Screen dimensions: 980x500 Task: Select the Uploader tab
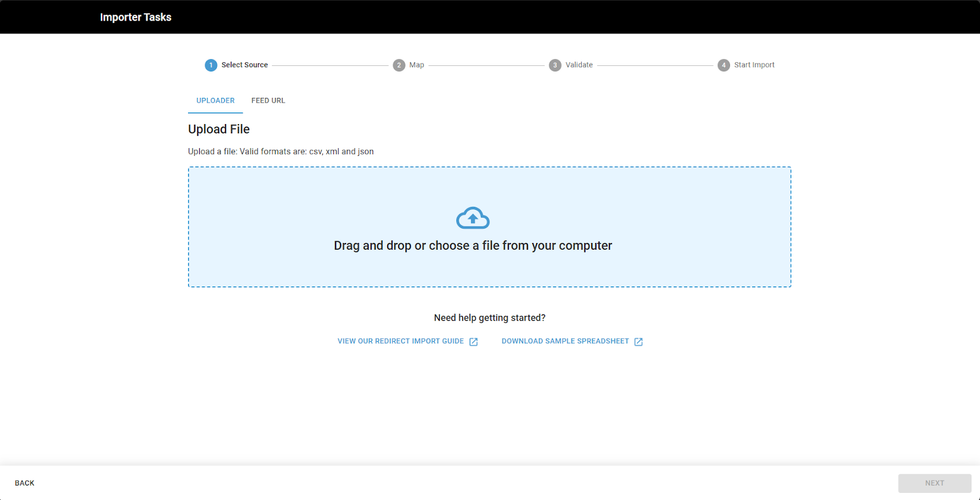click(215, 101)
